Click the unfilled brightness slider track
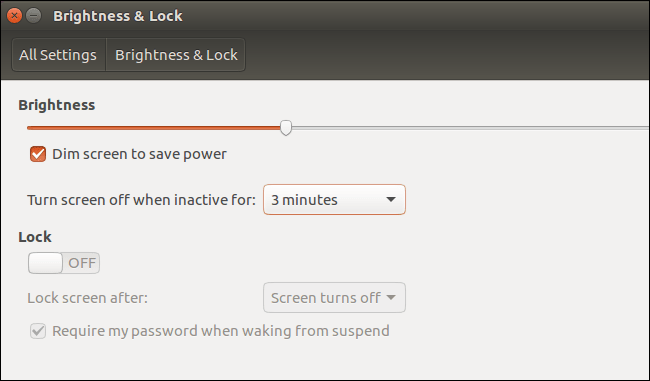The width and height of the screenshot is (650, 381). point(470,128)
